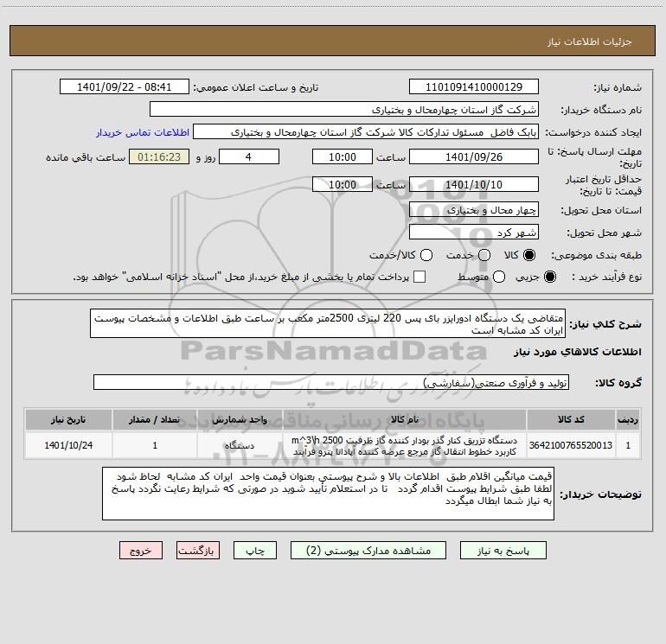Click the need number field 1101091410000129
Image resolution: width=666 pixels, height=644 pixels.
point(474,87)
